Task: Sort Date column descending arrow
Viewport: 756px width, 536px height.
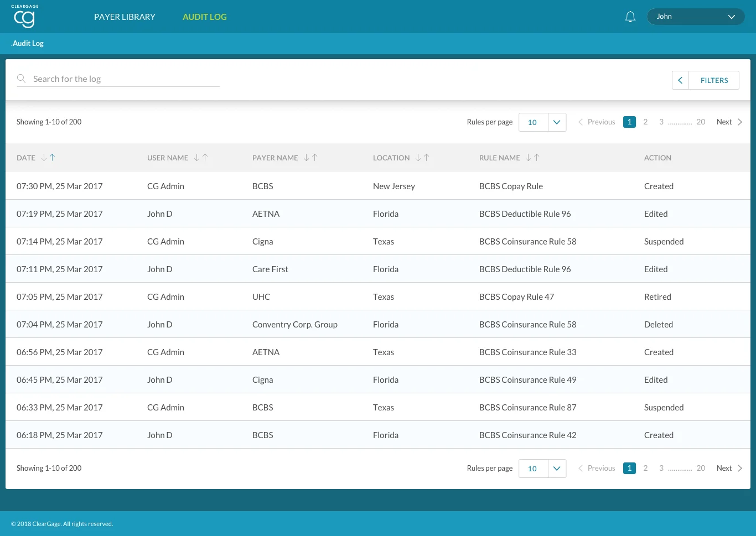Action: [x=44, y=158]
